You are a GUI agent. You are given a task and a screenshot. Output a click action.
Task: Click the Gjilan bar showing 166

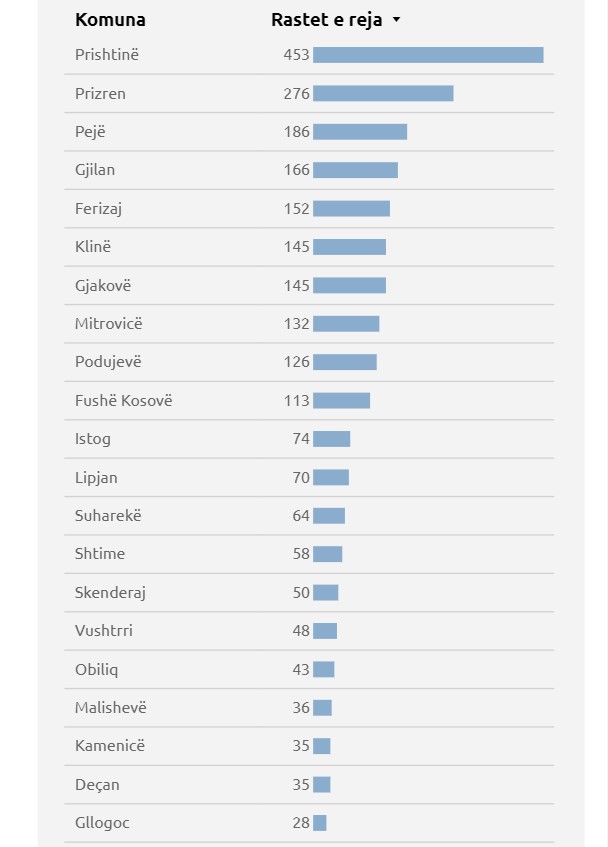(355, 170)
